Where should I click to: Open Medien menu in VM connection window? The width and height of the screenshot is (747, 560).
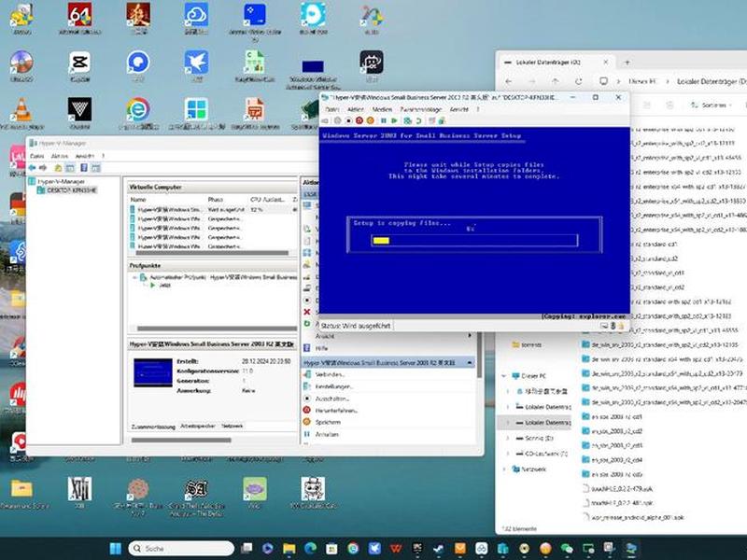[x=382, y=109]
